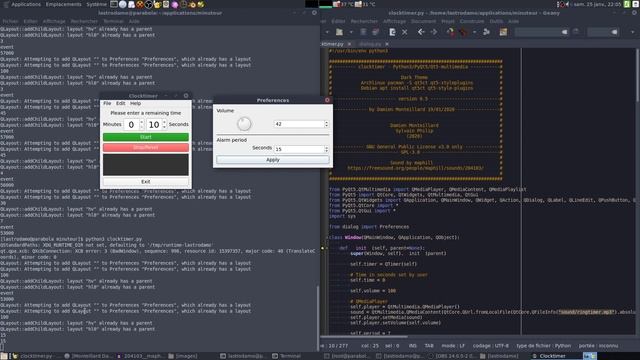Click the Exit button in Clocktimer
This screenshot has height=360, width=640.
pyautogui.click(x=146, y=182)
